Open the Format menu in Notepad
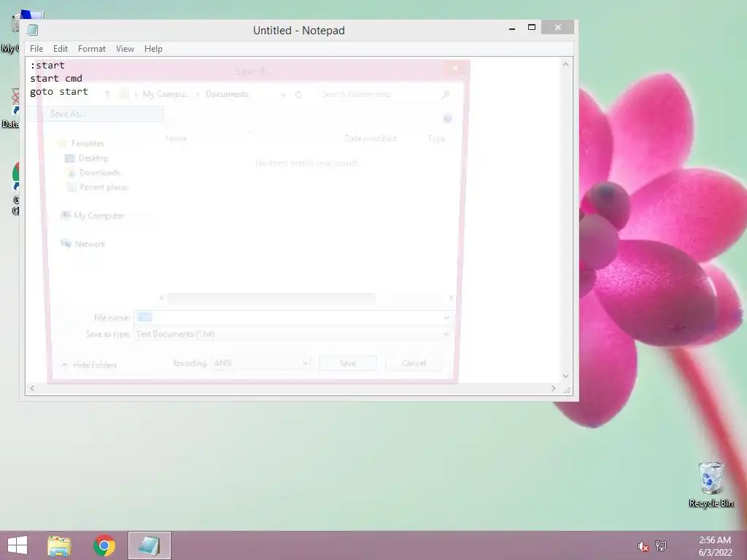 91,49
